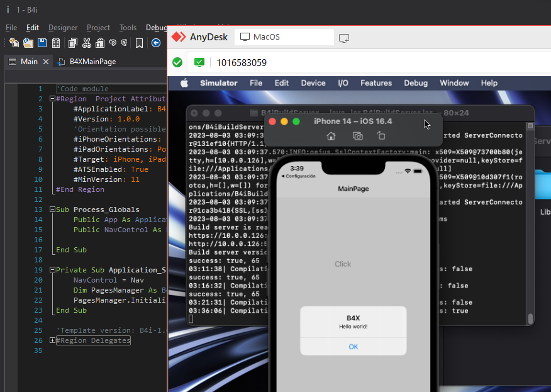This screenshot has height=392, width=551.
Task: Open the Designer menu
Action: click(63, 28)
